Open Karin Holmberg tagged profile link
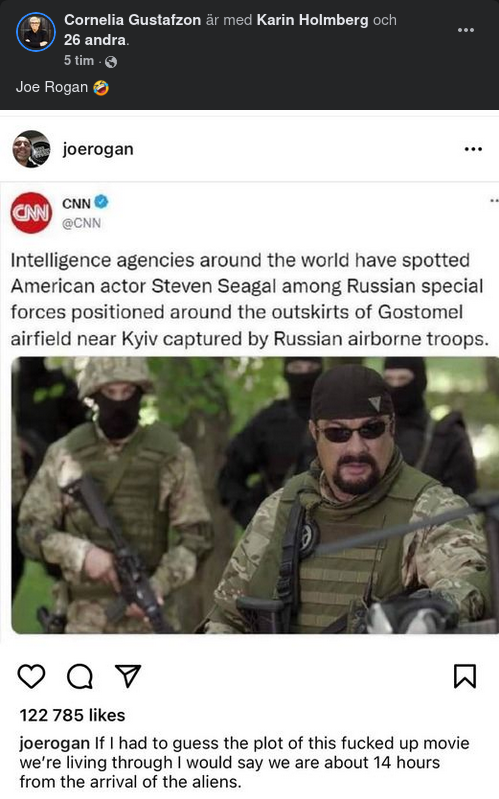This screenshot has height=799, width=499. (x=312, y=20)
